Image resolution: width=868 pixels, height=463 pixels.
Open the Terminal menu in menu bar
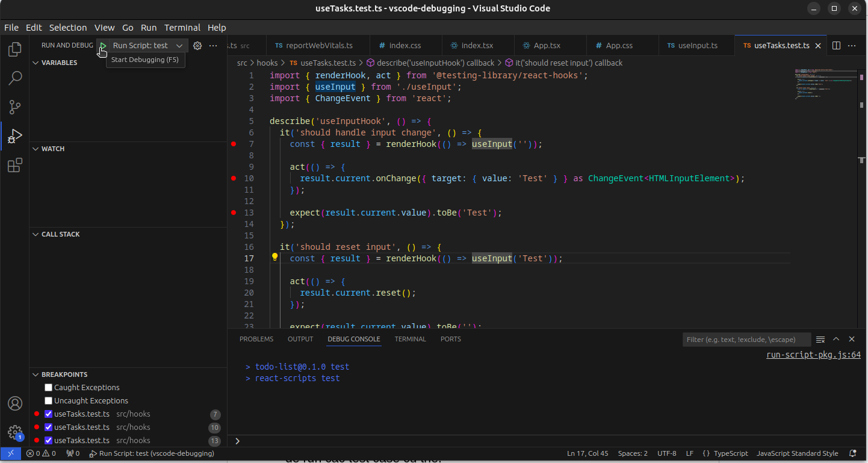click(182, 28)
